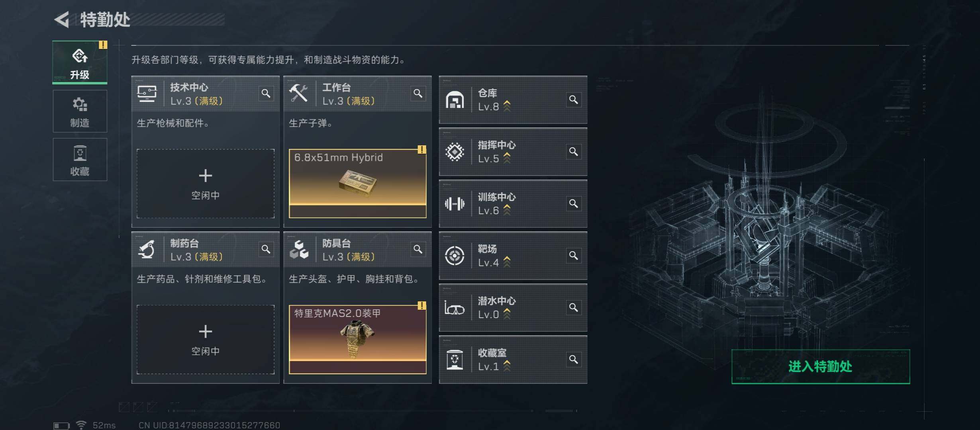Click the 潜水中心 diving mask icon

(455, 308)
